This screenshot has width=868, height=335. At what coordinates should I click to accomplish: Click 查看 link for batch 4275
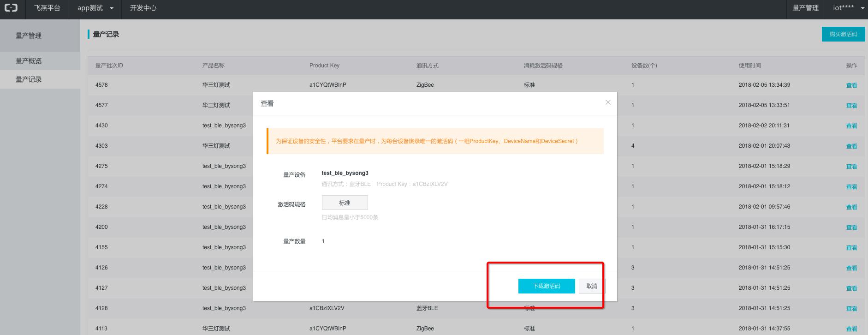pos(851,167)
